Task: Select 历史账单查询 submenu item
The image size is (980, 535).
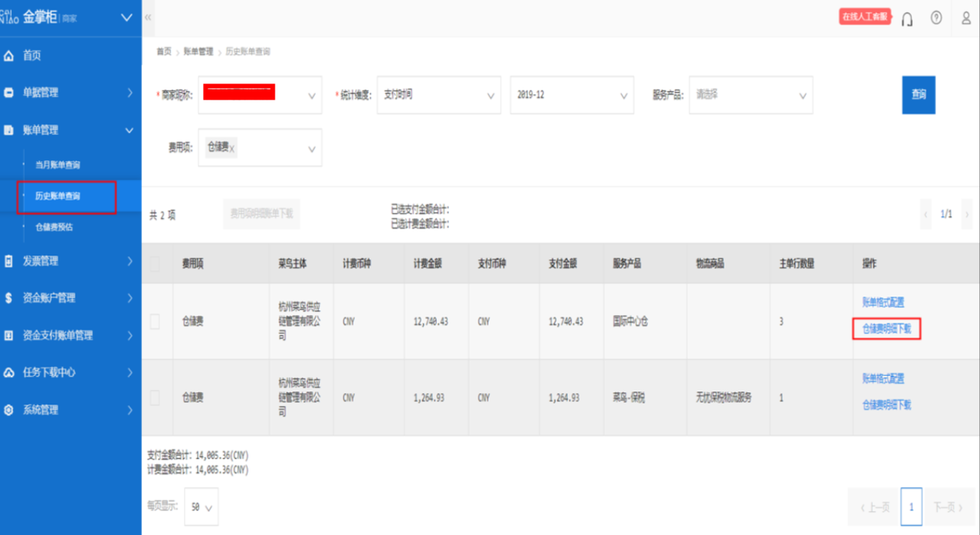Action: click(x=58, y=196)
